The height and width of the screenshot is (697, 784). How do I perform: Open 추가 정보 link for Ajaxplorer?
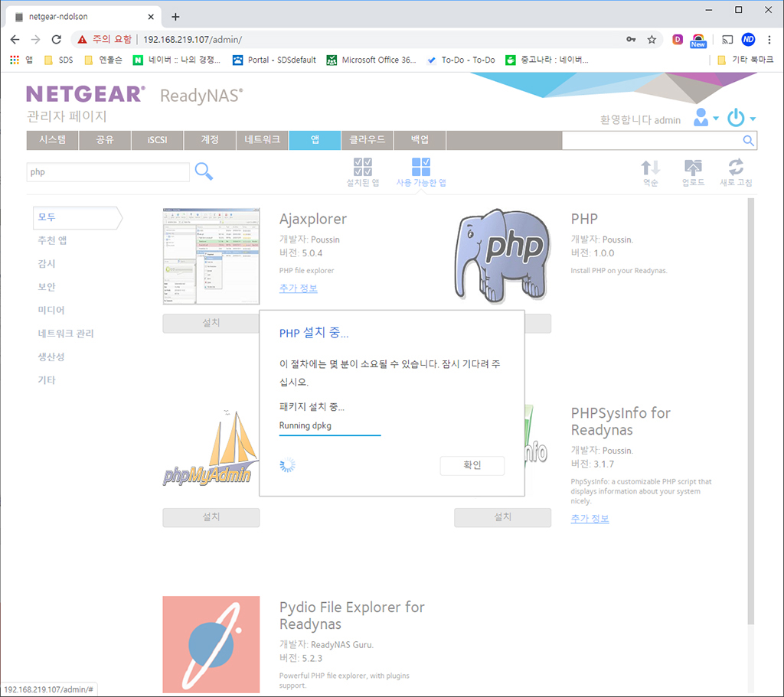click(x=298, y=288)
